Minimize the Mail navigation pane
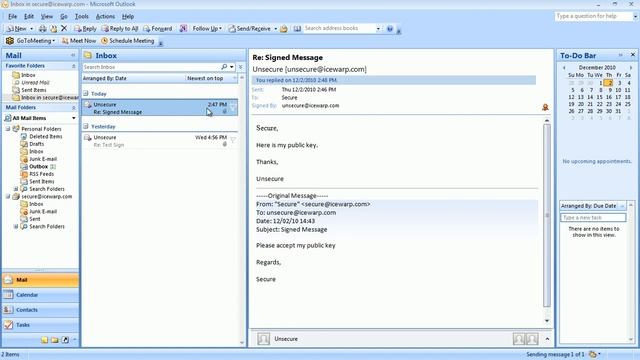 point(73,55)
